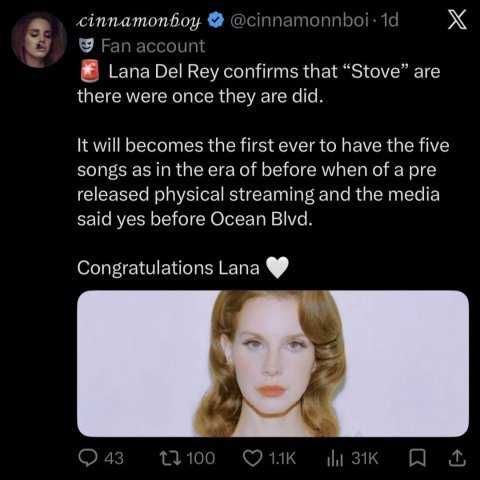The height and width of the screenshot is (480, 480).
Task: Open the 1d timestamp link
Action: [389, 21]
